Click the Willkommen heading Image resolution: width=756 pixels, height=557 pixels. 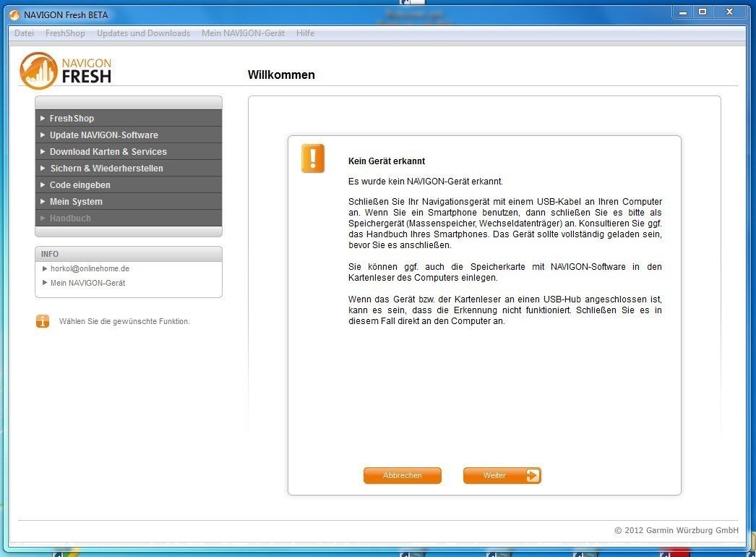pyautogui.click(x=281, y=75)
